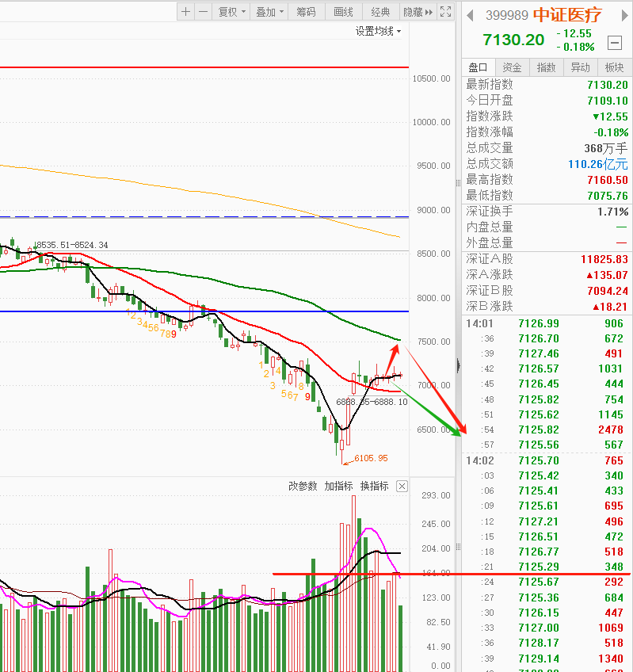
Task: Toggle fullscreen chart view icon
Action: click(447, 12)
